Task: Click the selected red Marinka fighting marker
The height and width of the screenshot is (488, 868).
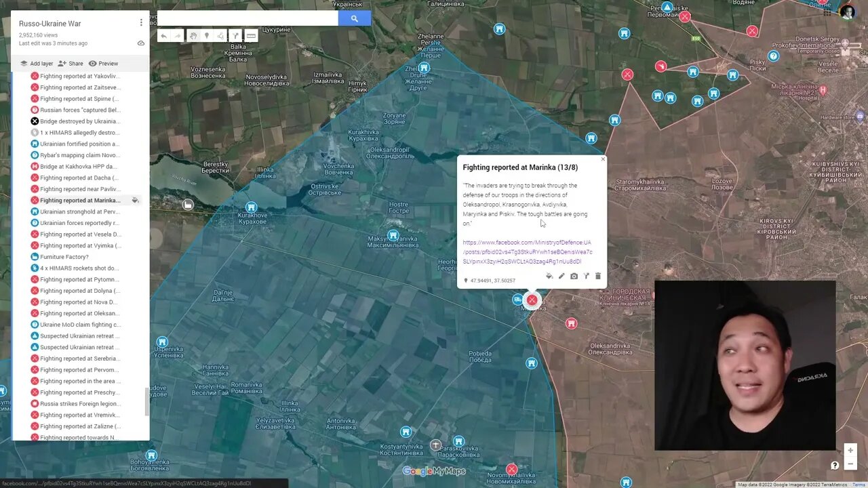Action: (532, 300)
